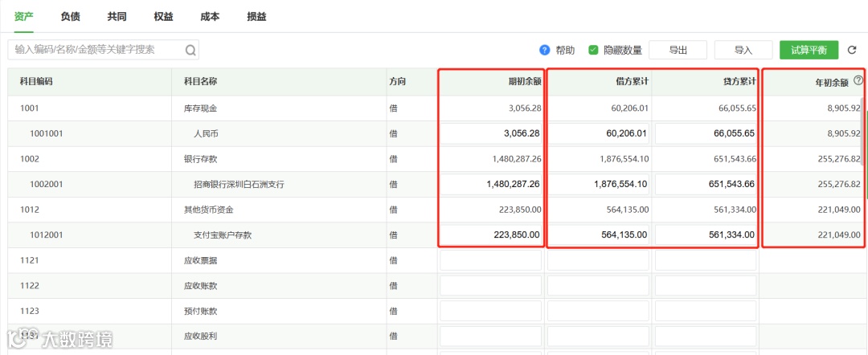The image size is (868, 355).
Task: Select account code 1012001
Action: [x=47, y=235]
